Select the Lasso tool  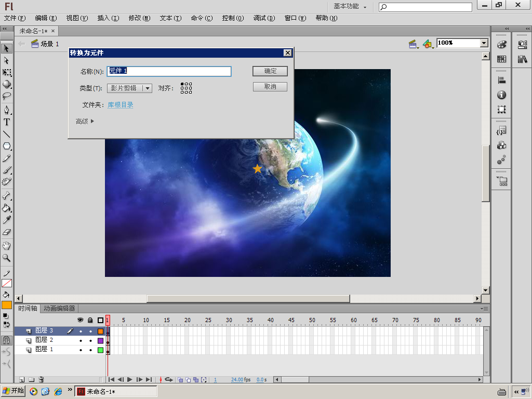click(7, 96)
